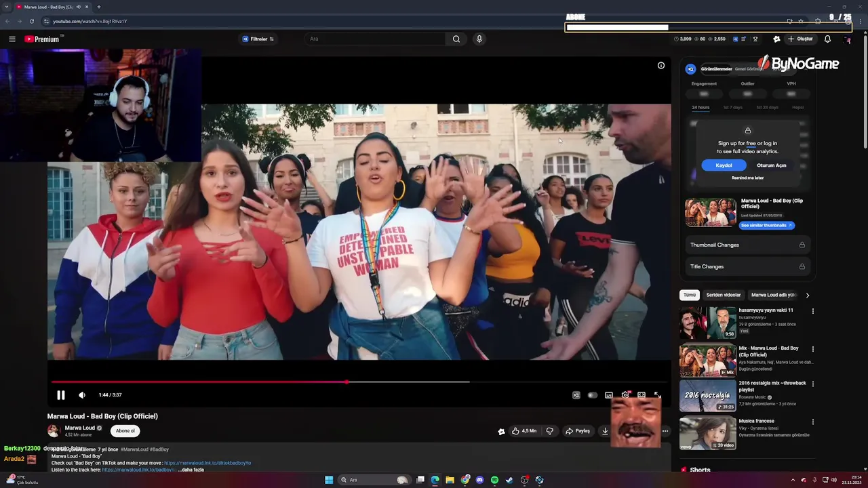Select the Tümü filter chip
This screenshot has width=868, height=488.
tap(690, 295)
